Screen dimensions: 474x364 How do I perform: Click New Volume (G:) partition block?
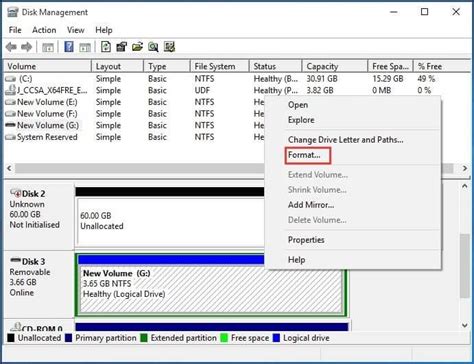coord(211,289)
